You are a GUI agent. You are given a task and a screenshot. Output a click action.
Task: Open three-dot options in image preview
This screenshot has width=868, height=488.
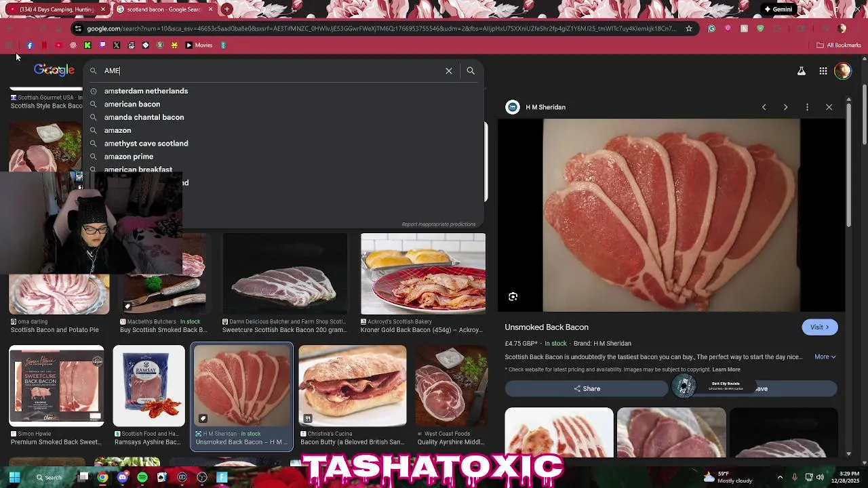tap(807, 107)
